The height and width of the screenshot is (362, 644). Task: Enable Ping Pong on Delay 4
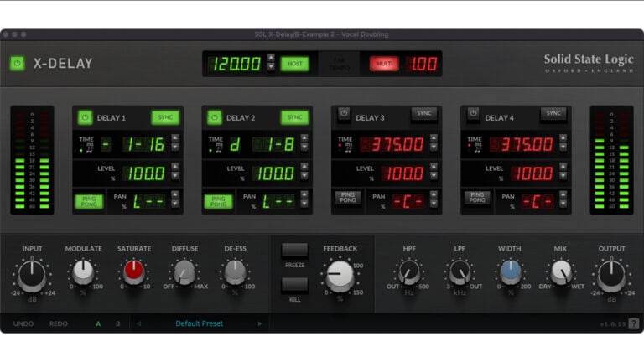pyautogui.click(x=477, y=198)
